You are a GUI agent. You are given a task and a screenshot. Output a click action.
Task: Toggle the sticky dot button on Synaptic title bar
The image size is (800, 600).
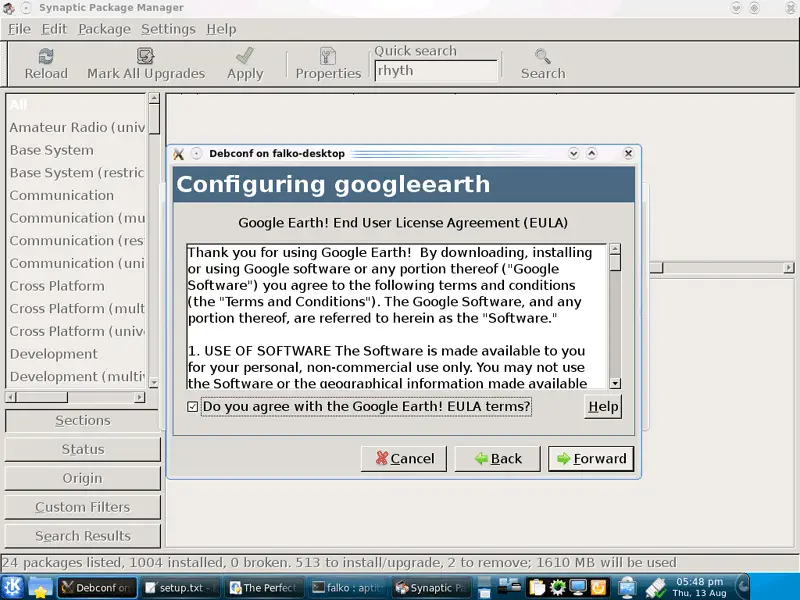[x=27, y=8]
